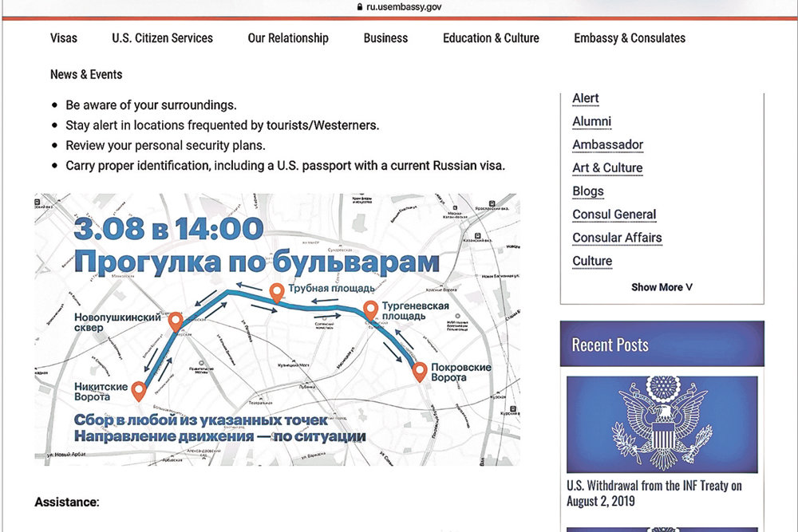Image resolution: width=798 pixels, height=532 pixels.
Task: Click the Pokrovskie Vorota map pin
Action: (420, 372)
